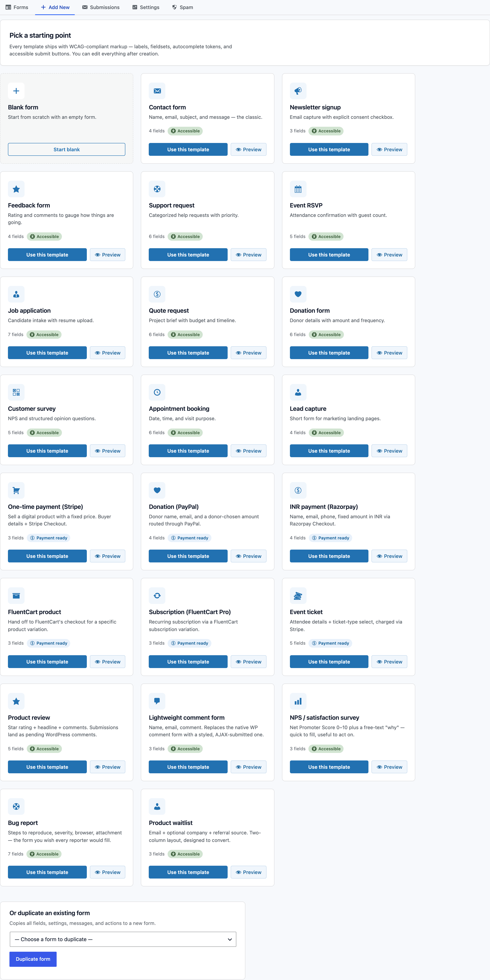Click the cart icon on One-time payment (Stripe)
Screen dimensions: 490x980
point(16,490)
